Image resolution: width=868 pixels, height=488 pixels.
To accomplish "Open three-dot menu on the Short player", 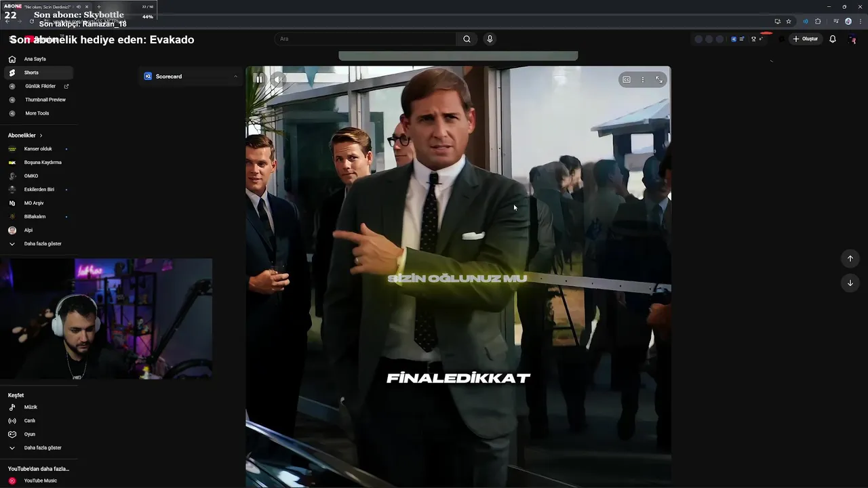I will [643, 79].
